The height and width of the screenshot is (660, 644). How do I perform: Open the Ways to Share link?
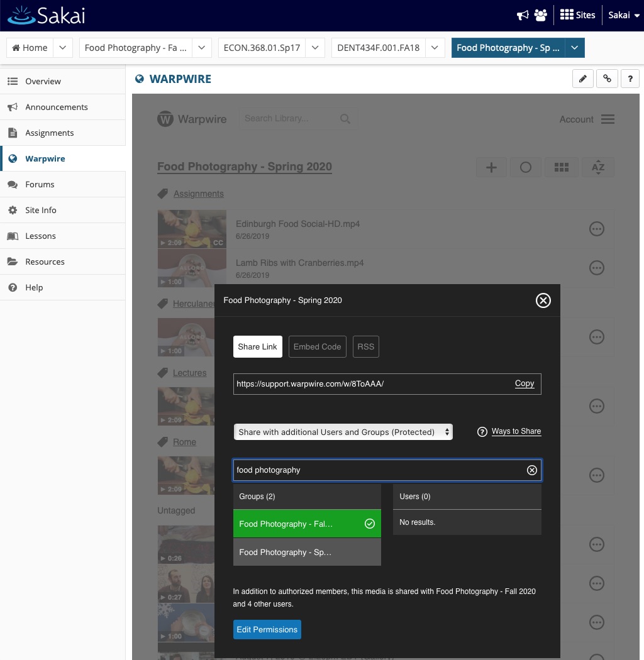[516, 431]
